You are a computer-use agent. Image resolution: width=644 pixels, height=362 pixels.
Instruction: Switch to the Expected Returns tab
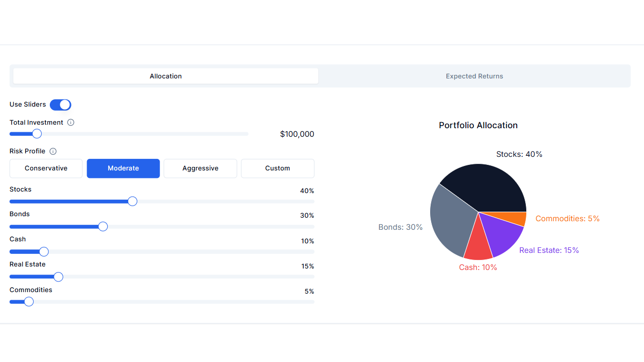click(x=474, y=76)
